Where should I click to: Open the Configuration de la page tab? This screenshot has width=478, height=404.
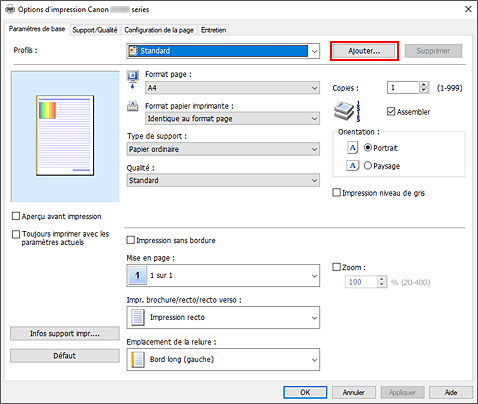coord(159,30)
